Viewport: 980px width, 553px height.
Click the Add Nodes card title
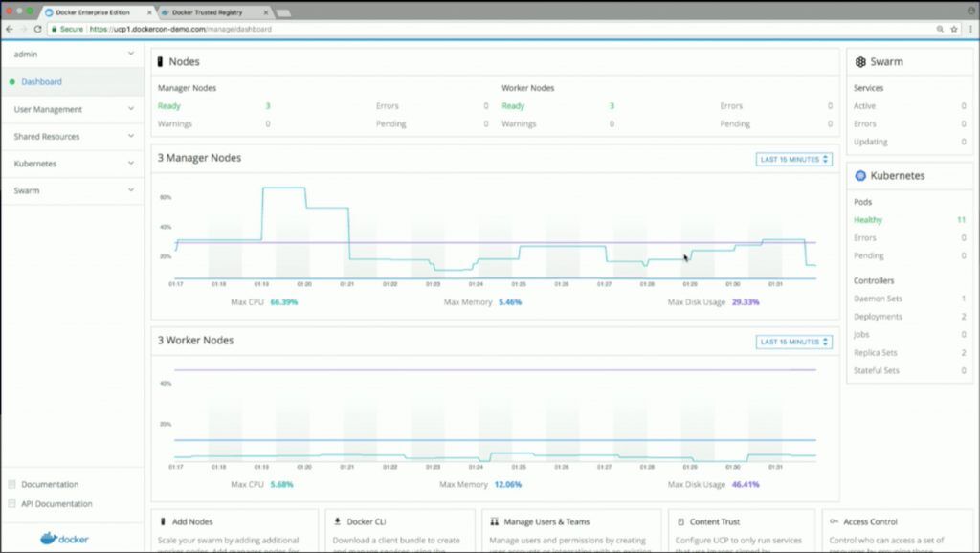[x=192, y=521]
